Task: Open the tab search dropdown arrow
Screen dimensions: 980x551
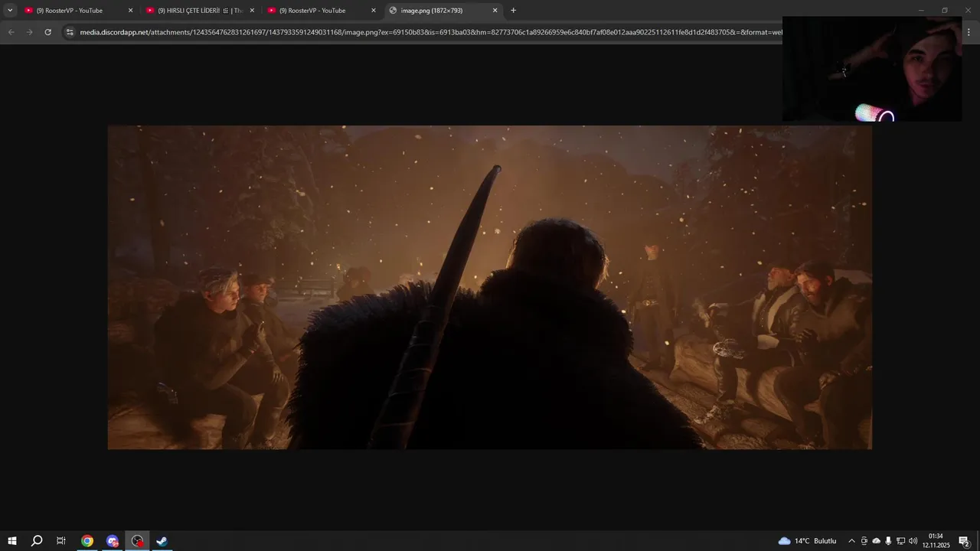Action: click(x=10, y=11)
